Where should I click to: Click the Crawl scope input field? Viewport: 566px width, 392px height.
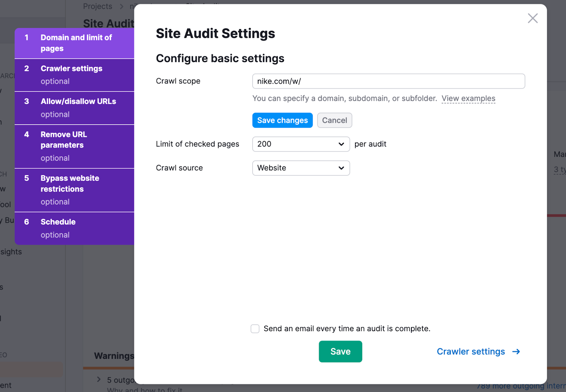[388, 81]
